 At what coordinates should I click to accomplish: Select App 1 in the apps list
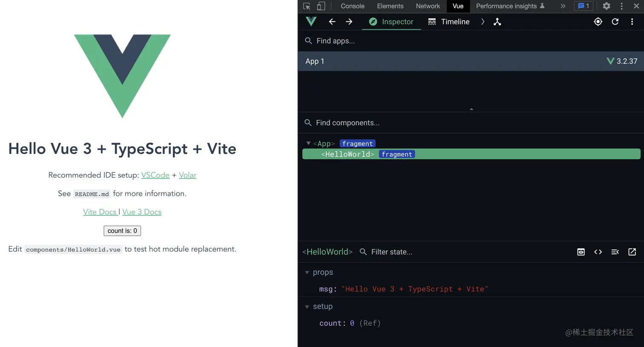point(471,61)
